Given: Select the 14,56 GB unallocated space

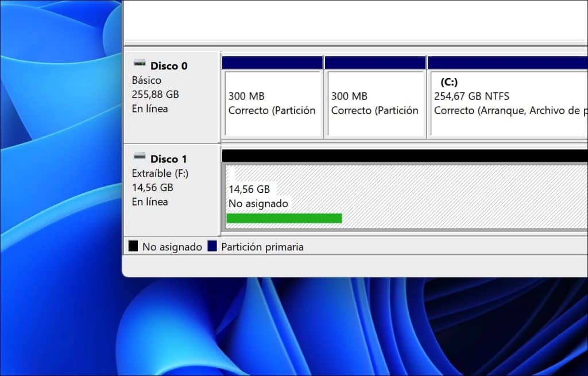Looking at the screenshot, I should coord(405,190).
